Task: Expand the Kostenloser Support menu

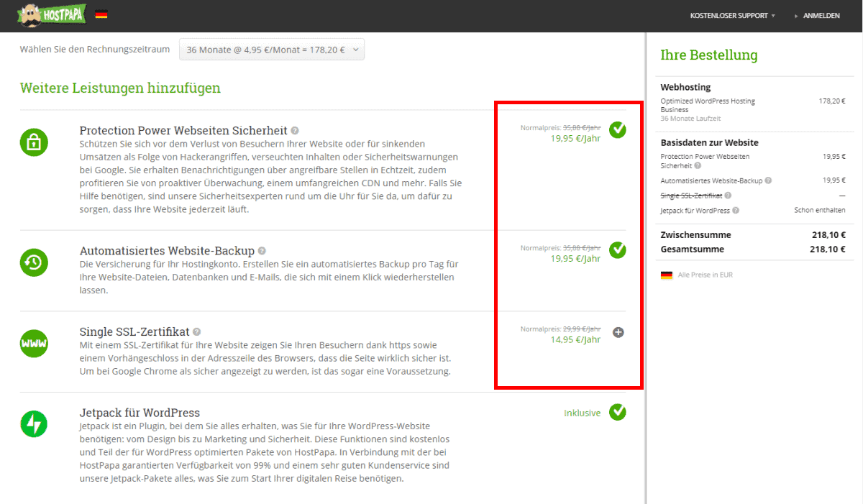Action: click(732, 16)
